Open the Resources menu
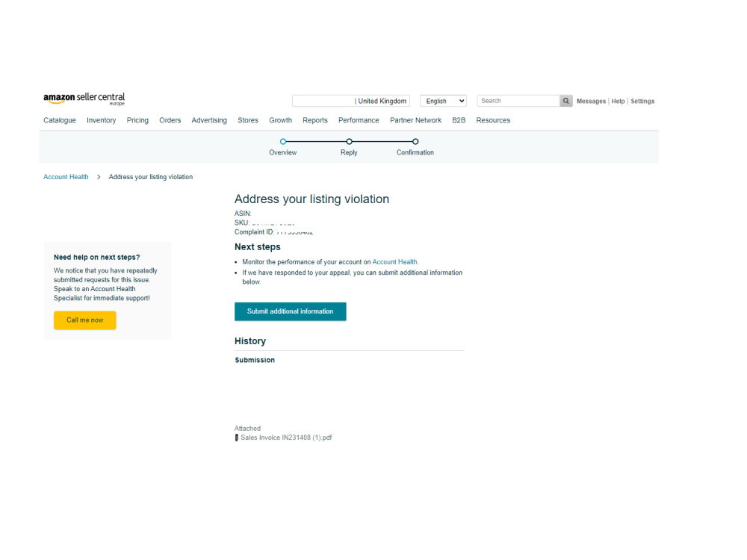Image resolution: width=747 pixels, height=560 pixels. 493,120
